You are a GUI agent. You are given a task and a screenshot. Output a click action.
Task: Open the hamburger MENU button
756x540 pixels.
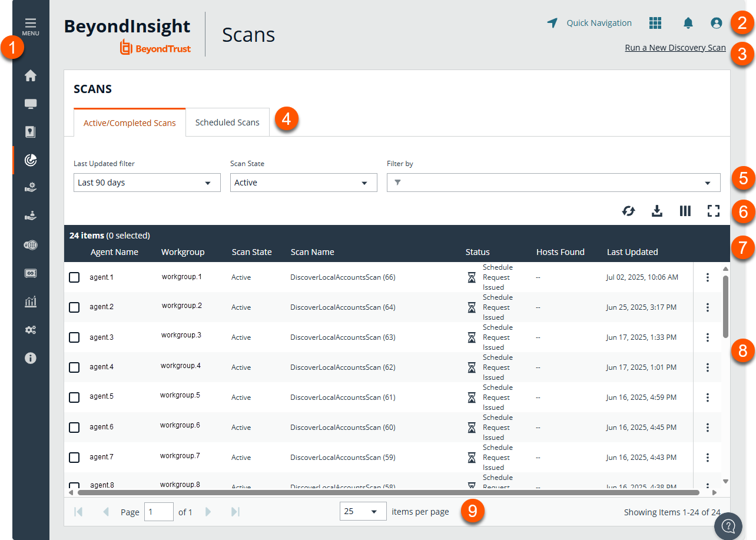(x=31, y=27)
